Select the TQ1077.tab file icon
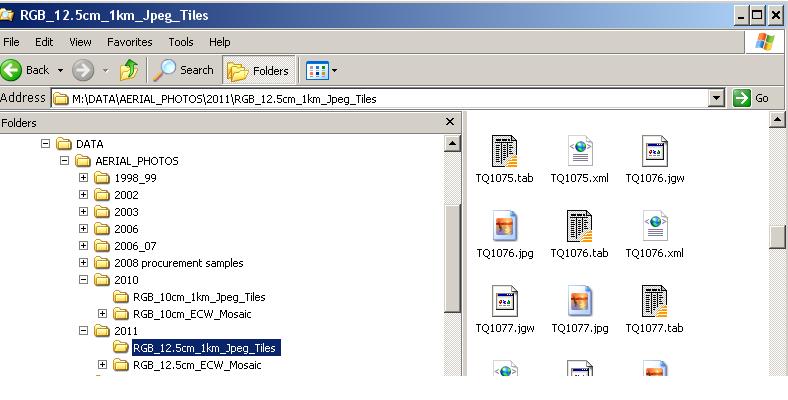Image resolution: width=788 pixels, height=400 pixels. [654, 301]
